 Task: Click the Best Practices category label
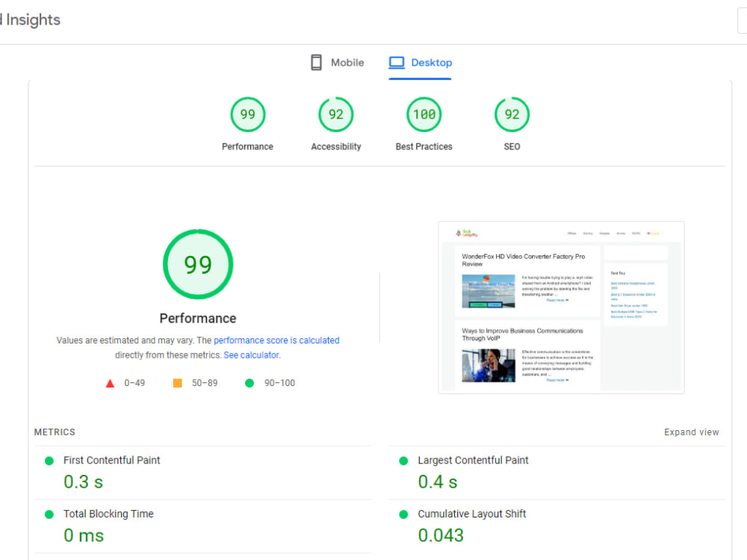coord(424,146)
